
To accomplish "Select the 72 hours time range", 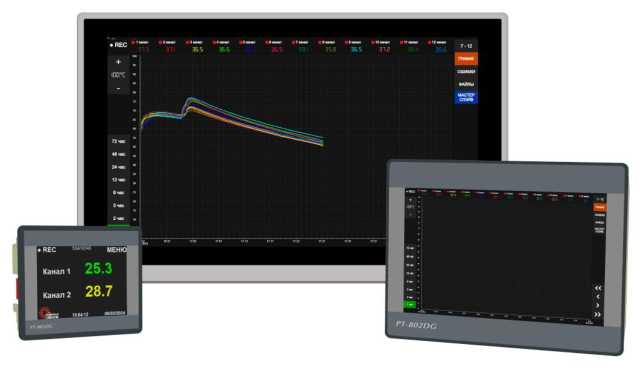I will point(118,141).
